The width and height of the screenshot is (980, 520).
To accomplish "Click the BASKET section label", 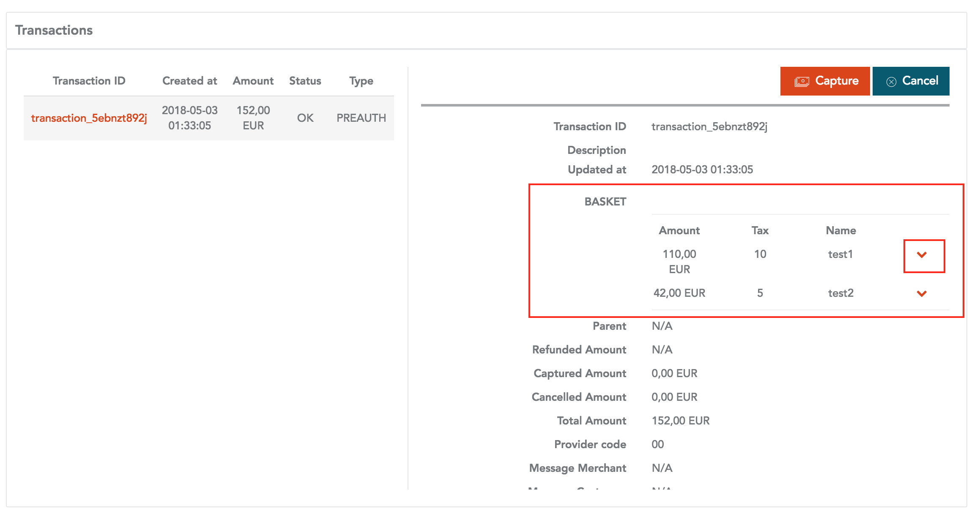I will point(605,202).
